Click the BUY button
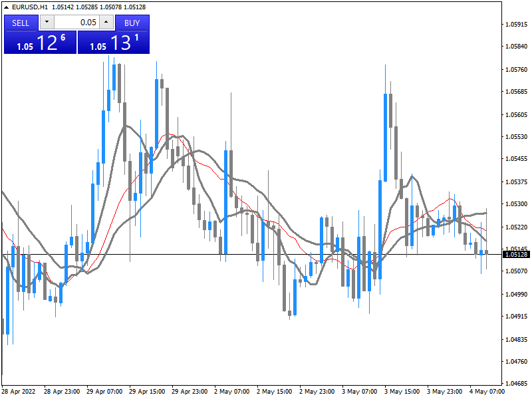 pos(132,23)
